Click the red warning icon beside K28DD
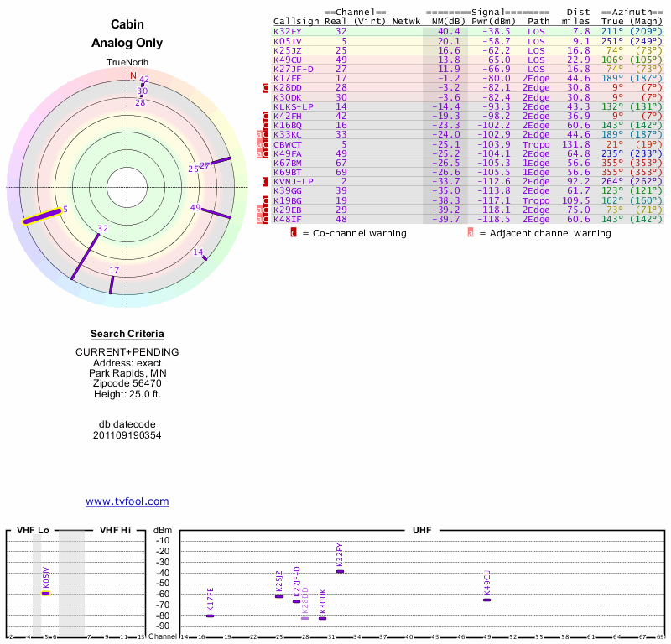Image resolution: width=671 pixels, height=644 pixels. 266,87
